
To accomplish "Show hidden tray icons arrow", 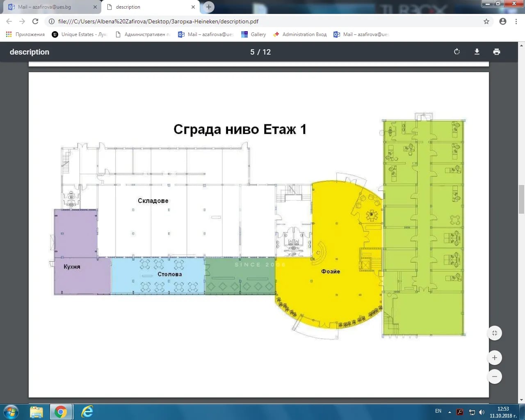I will (x=450, y=412).
